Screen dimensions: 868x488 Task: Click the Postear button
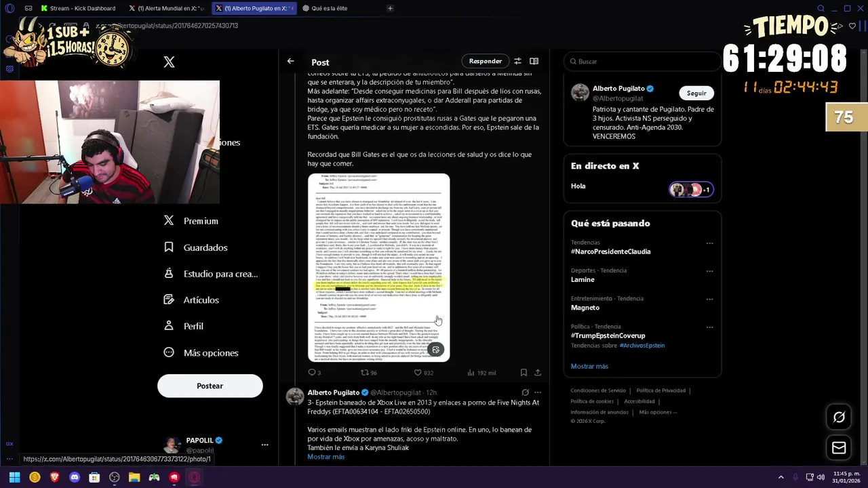pyautogui.click(x=210, y=386)
